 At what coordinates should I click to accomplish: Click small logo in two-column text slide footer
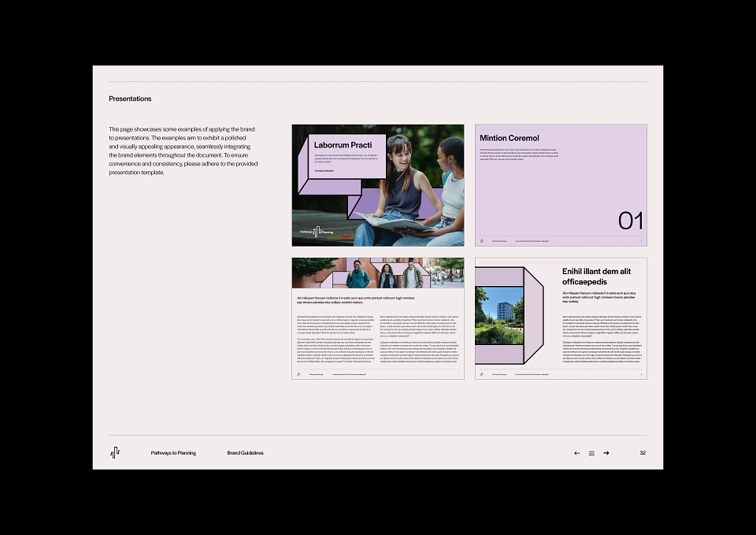pyautogui.click(x=298, y=374)
